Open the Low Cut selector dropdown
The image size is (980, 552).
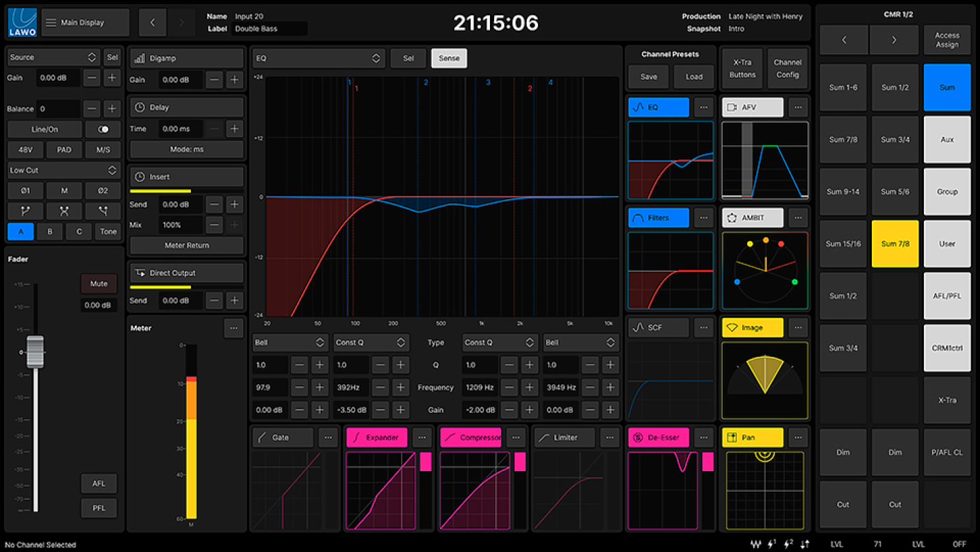pyautogui.click(x=63, y=170)
